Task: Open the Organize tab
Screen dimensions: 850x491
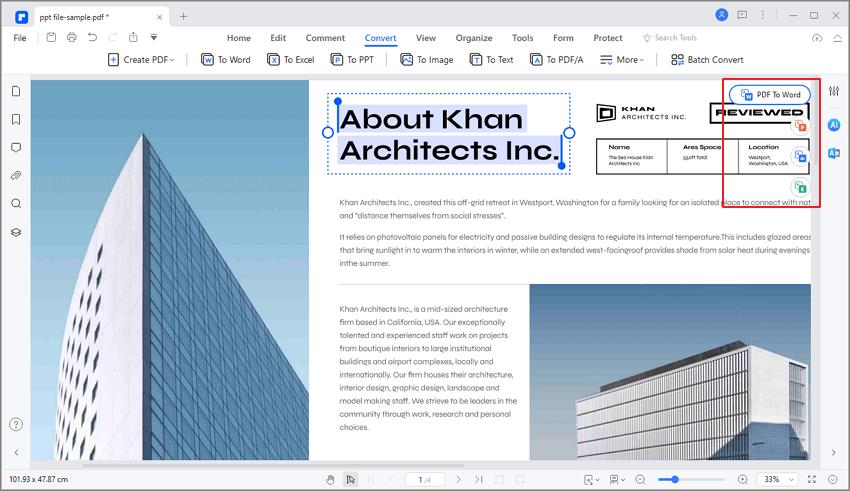Action: click(x=474, y=38)
